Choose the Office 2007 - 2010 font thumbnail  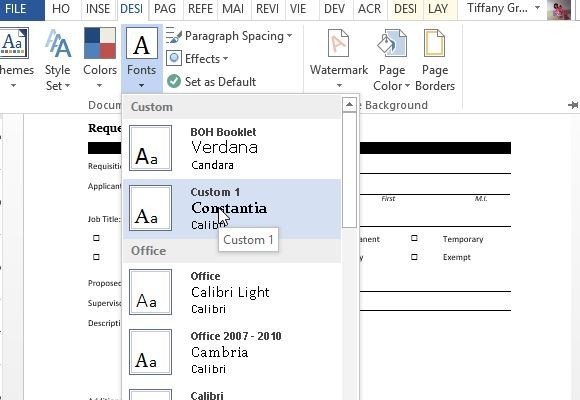151,352
